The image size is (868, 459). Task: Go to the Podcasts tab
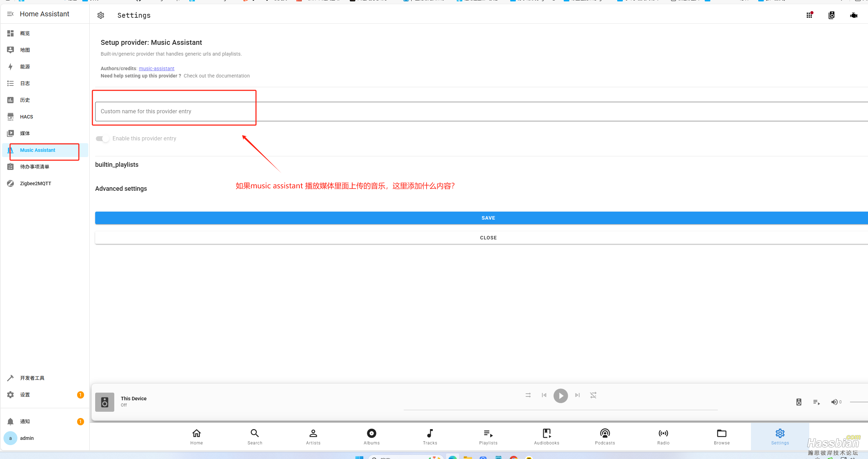tap(605, 437)
